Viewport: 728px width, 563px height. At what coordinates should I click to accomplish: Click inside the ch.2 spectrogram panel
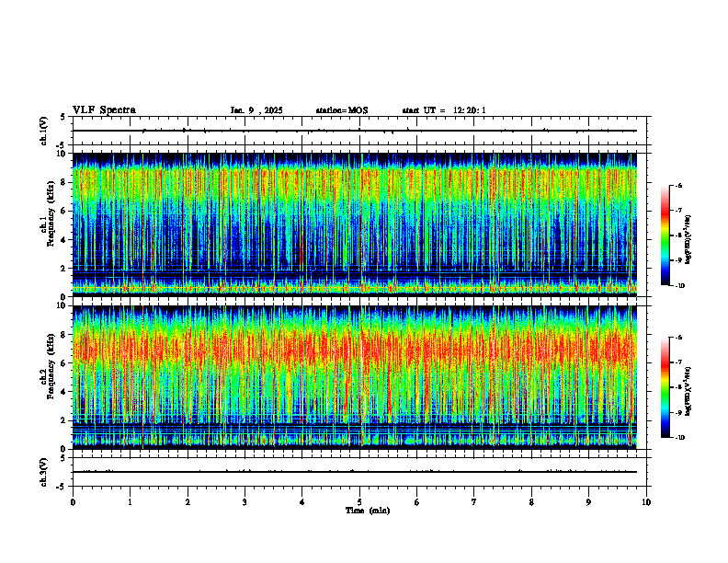(355, 377)
